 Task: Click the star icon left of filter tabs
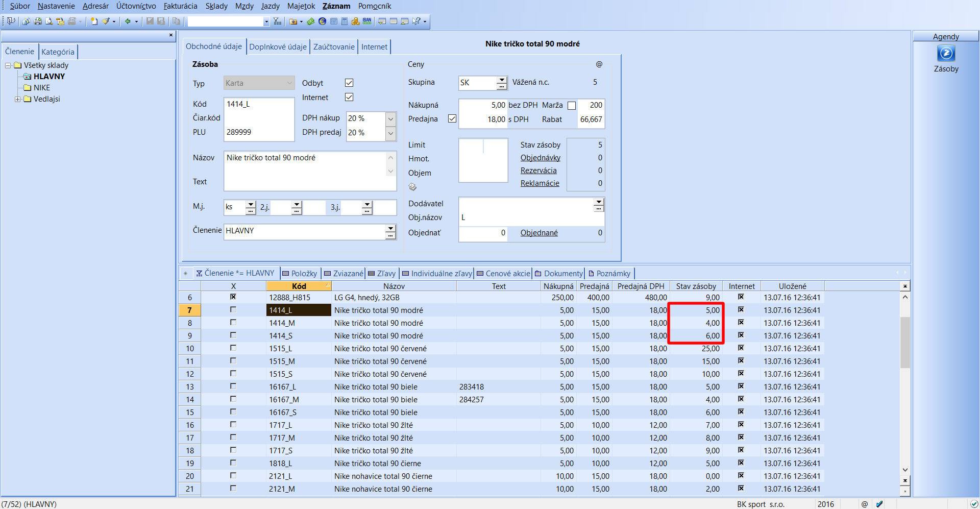[185, 274]
